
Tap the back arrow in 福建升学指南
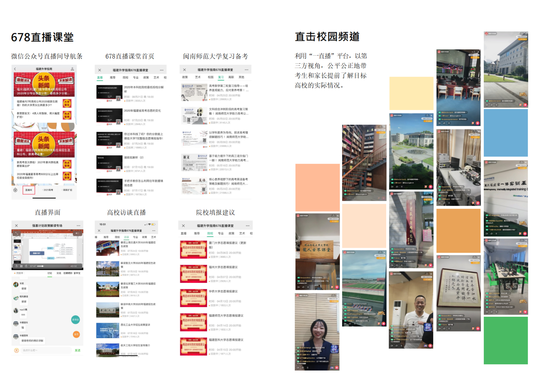[x=15, y=69]
